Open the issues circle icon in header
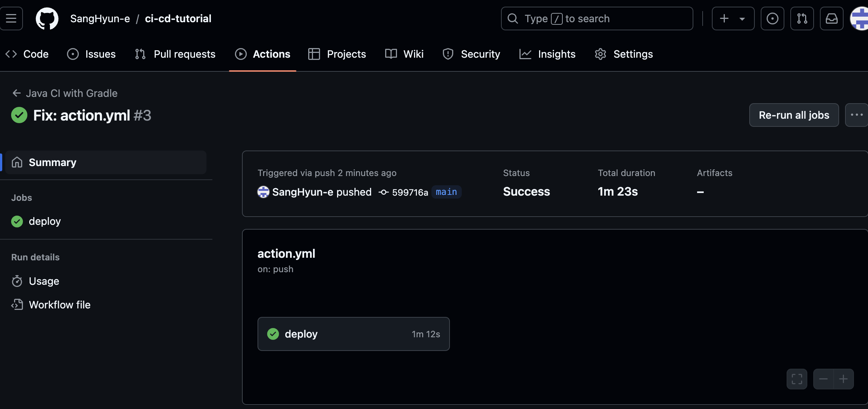This screenshot has width=868, height=409. (772, 18)
